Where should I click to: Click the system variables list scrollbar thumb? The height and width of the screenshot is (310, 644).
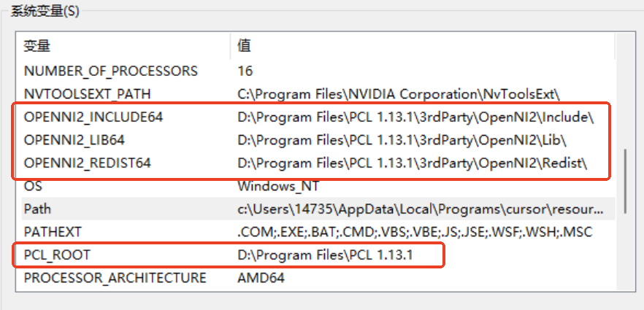tap(625, 181)
